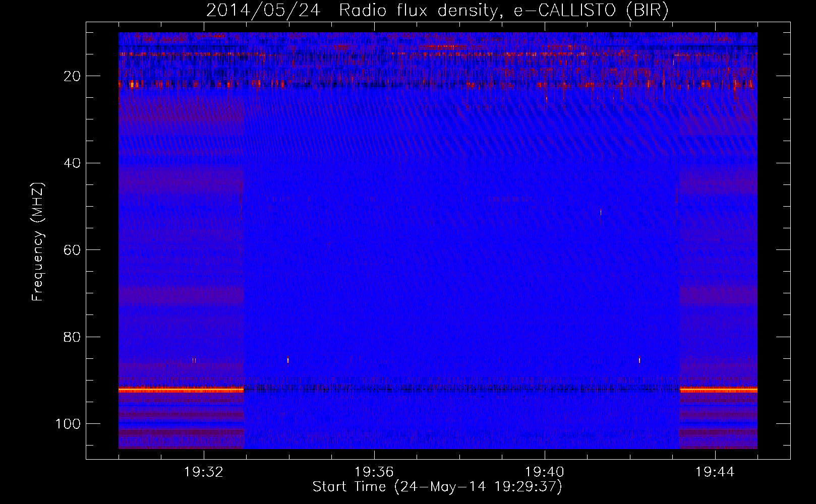Viewport: 816px width, 504px height.
Task: Click the 19:36 time tick label
Action: click(x=374, y=472)
